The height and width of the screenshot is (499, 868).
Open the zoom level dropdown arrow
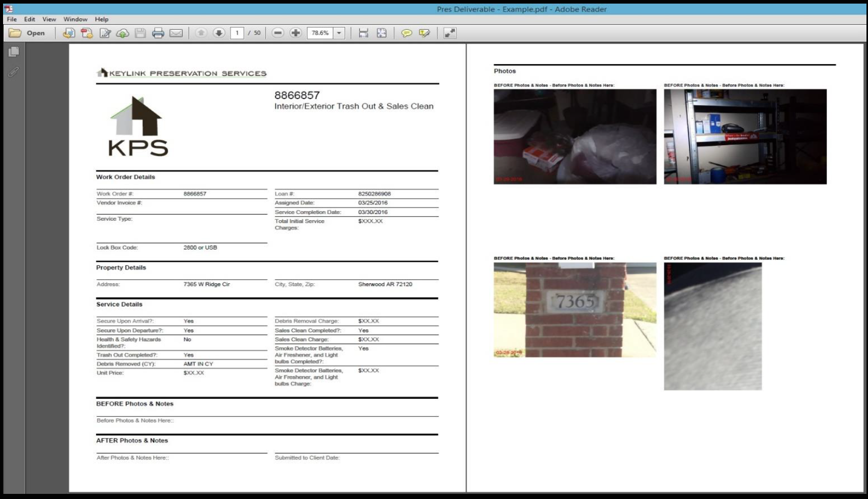tap(339, 33)
